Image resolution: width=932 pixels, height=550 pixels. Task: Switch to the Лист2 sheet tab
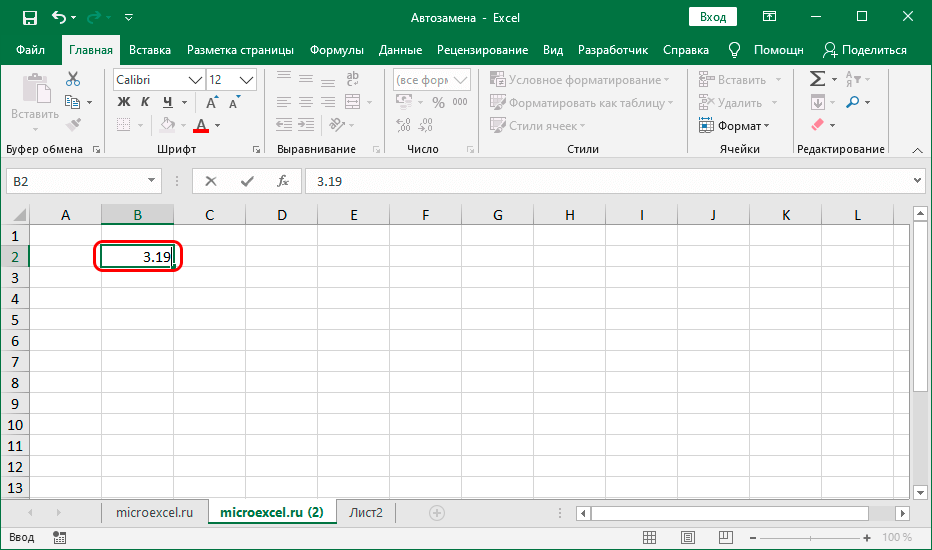pos(365,512)
